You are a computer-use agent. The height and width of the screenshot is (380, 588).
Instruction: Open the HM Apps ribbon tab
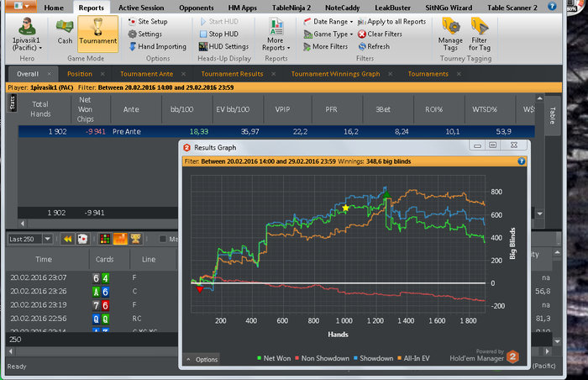point(243,8)
